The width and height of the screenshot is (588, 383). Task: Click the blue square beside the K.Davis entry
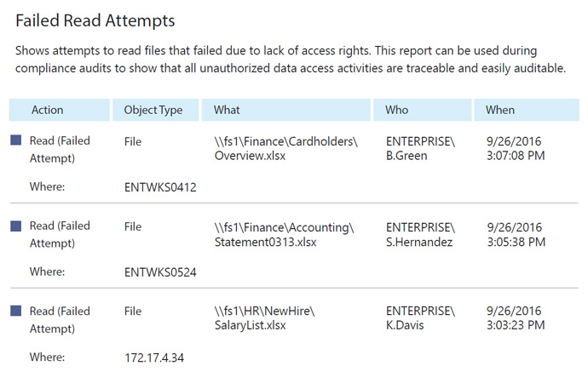[x=15, y=311]
